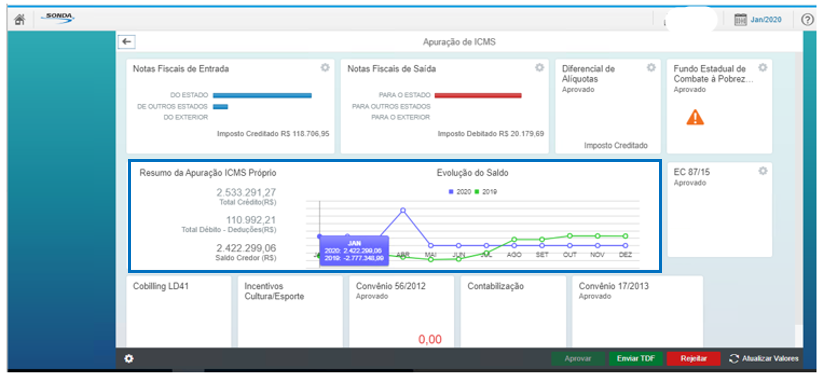The height and width of the screenshot is (377, 823).
Task: Open the Contabilização card
Action: (x=513, y=312)
